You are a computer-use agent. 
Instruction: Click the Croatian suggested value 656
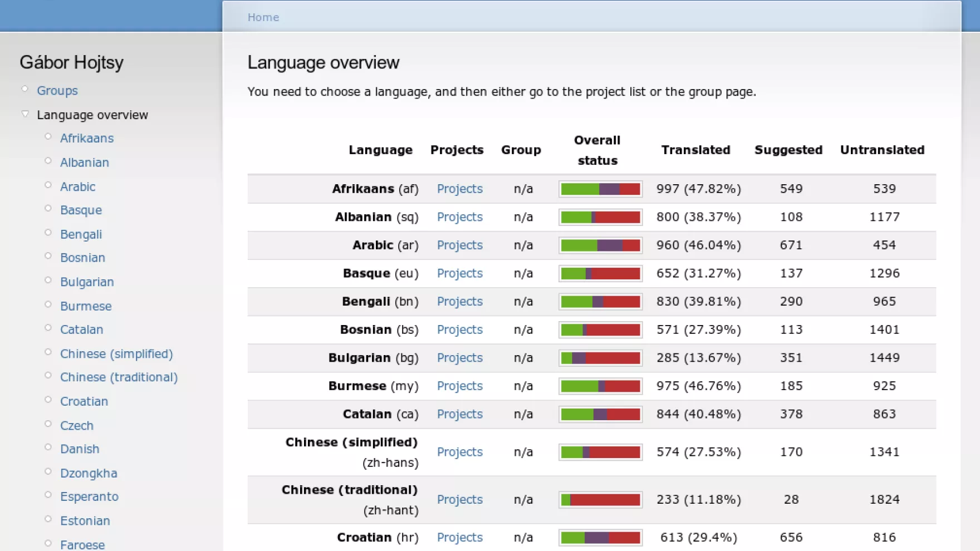[x=791, y=538]
